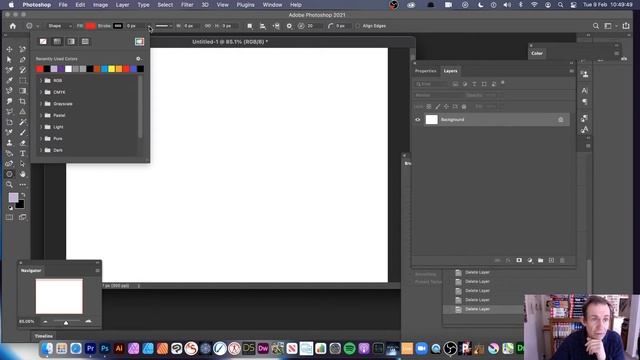Expand the CMYK swatch folder
The width and height of the screenshot is (640, 360).
pyautogui.click(x=41, y=92)
